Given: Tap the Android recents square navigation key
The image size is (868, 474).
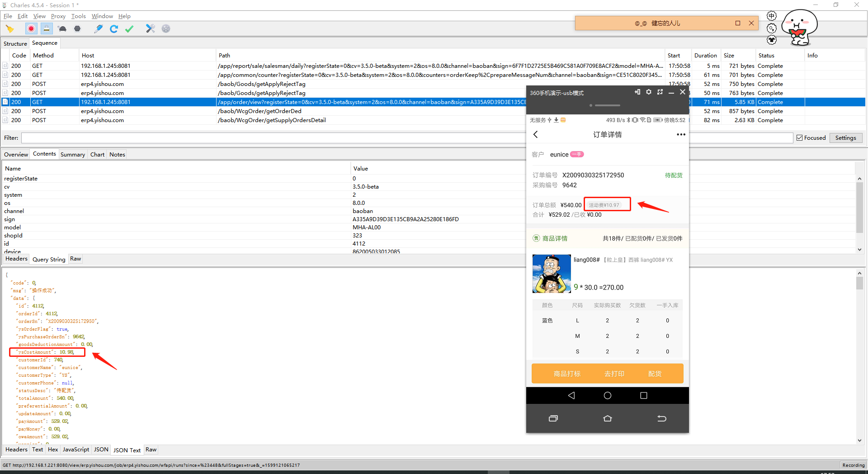Looking at the screenshot, I should [644, 395].
